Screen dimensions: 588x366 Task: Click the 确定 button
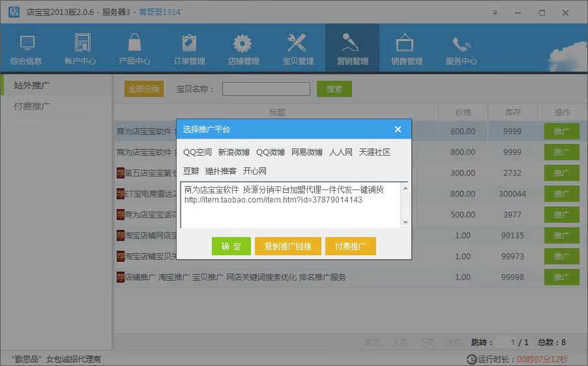pos(231,246)
